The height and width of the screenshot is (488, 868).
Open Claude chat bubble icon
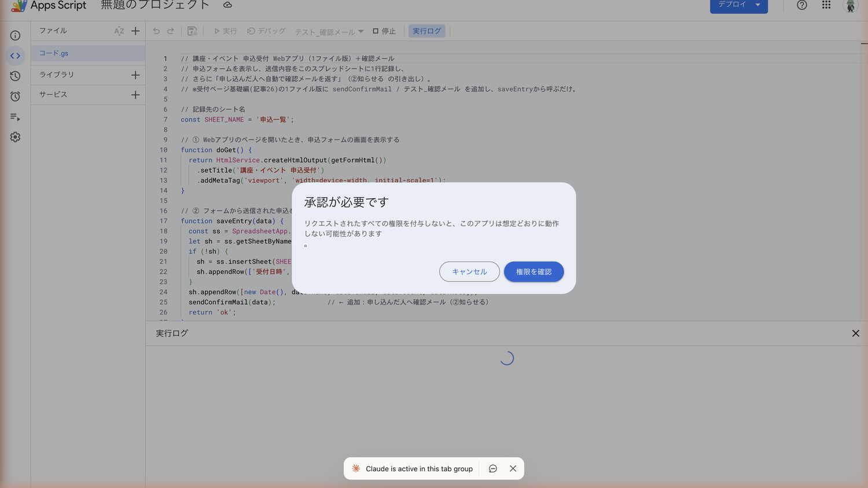(492, 468)
